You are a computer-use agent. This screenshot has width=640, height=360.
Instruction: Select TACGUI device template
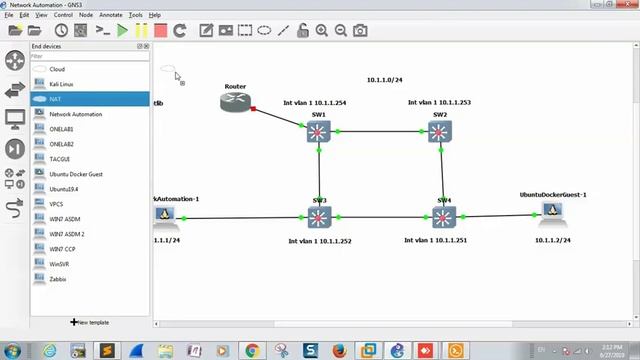coord(90,159)
